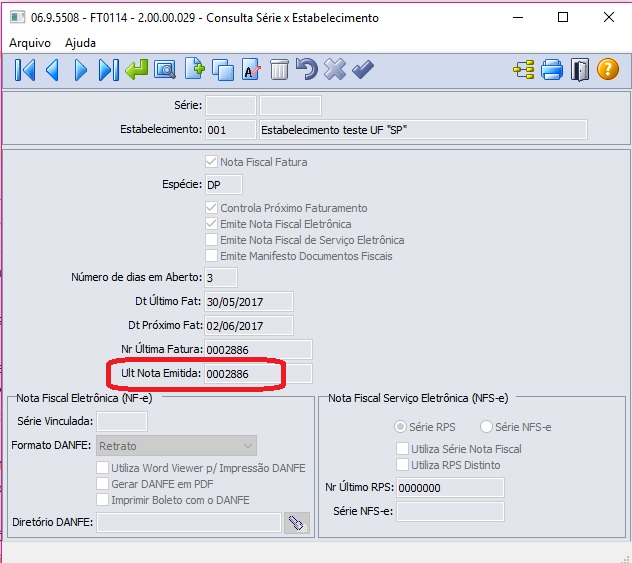Click the Dt Último Fat date field
The width and height of the screenshot is (632, 563).
pos(249,301)
